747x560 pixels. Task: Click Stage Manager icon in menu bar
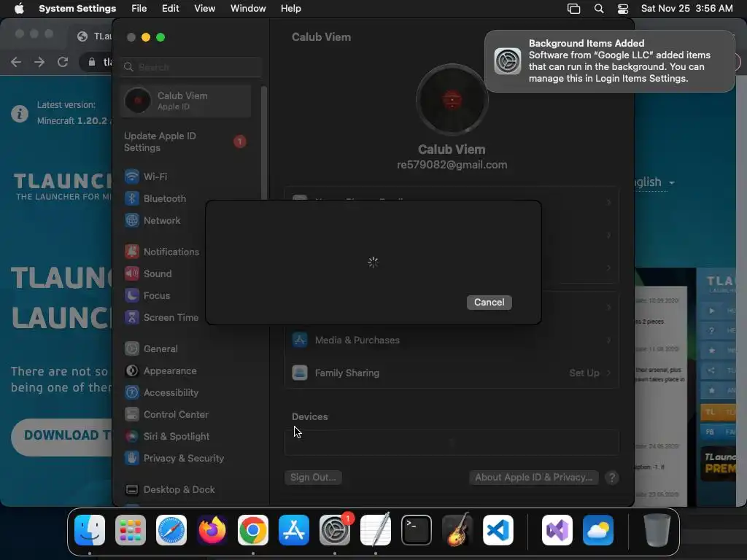(573, 9)
